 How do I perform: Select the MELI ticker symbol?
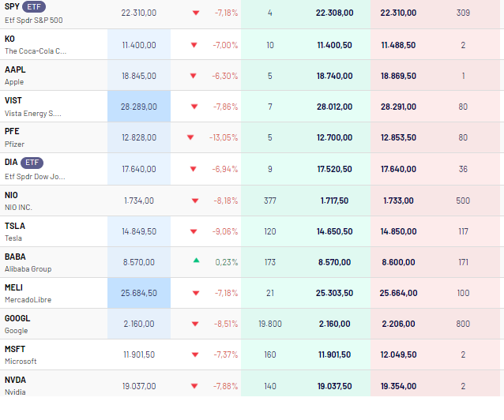coord(13,287)
